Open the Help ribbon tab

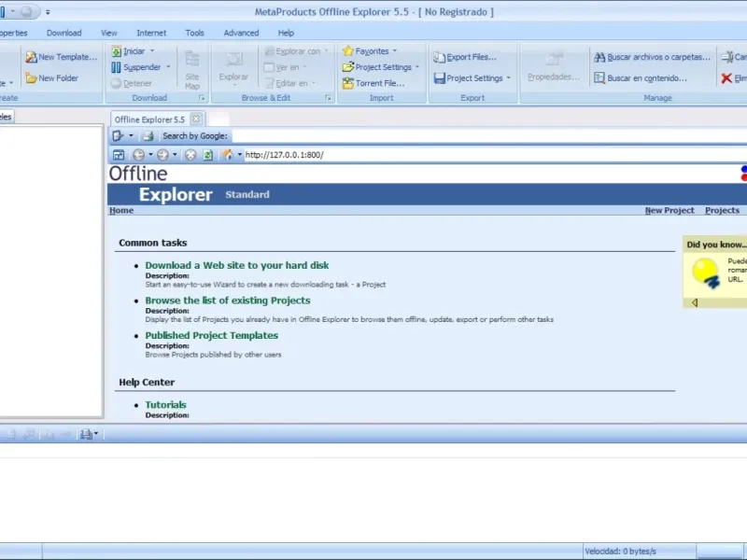[x=286, y=33]
